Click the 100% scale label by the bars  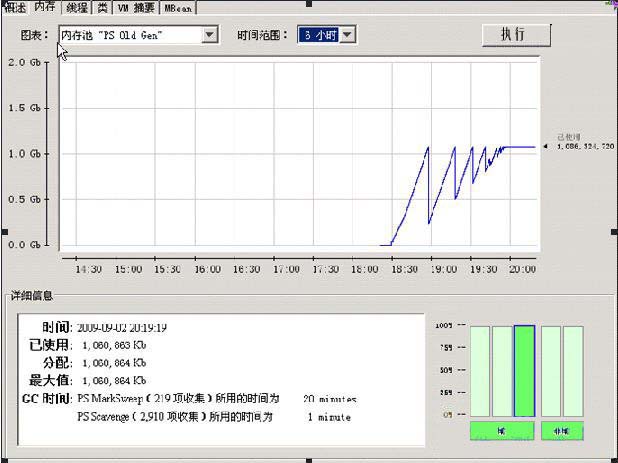[x=444, y=325]
